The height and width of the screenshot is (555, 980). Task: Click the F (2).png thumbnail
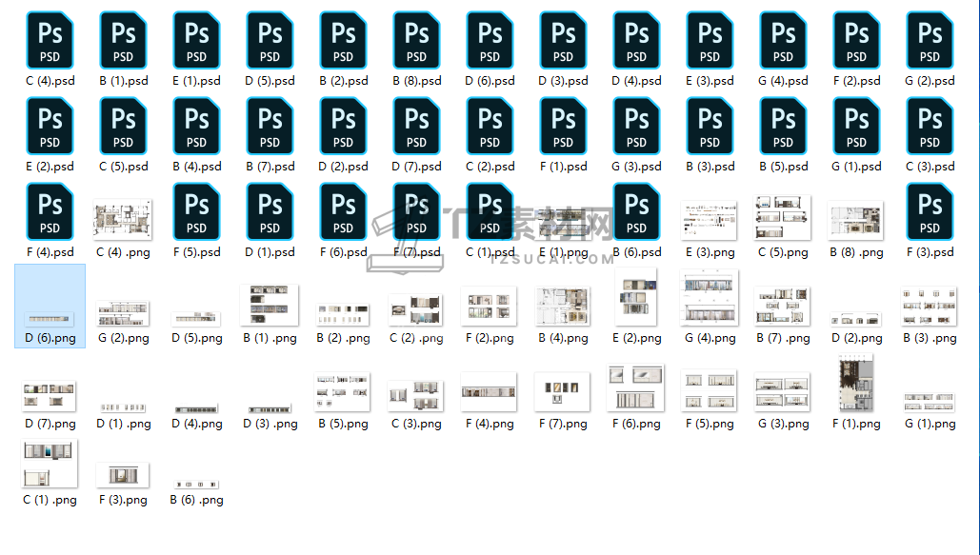tap(489, 307)
